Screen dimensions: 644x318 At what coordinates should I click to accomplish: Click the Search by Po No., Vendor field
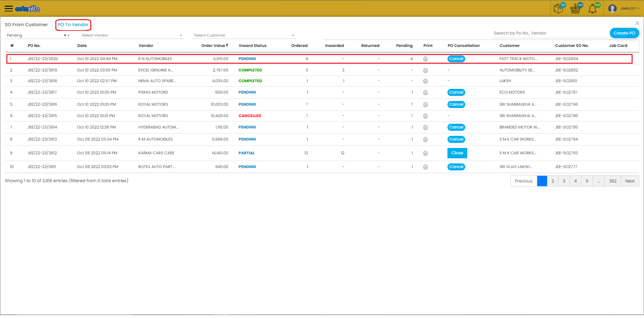click(x=549, y=33)
